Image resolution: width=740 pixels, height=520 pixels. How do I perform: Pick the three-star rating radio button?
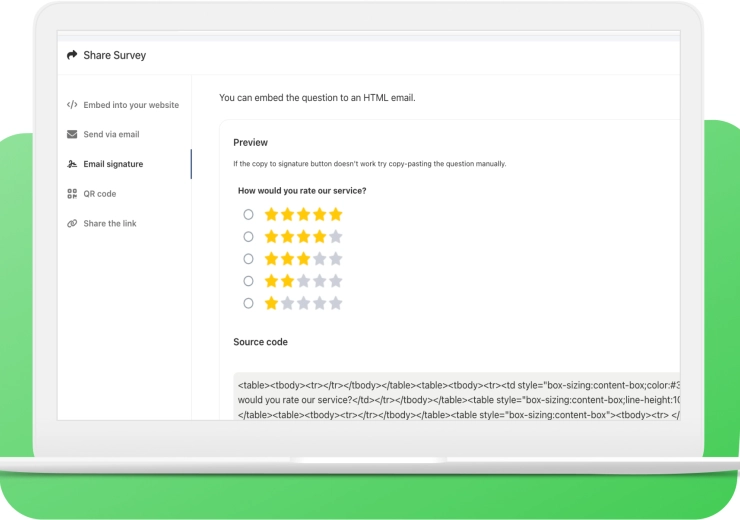(248, 259)
